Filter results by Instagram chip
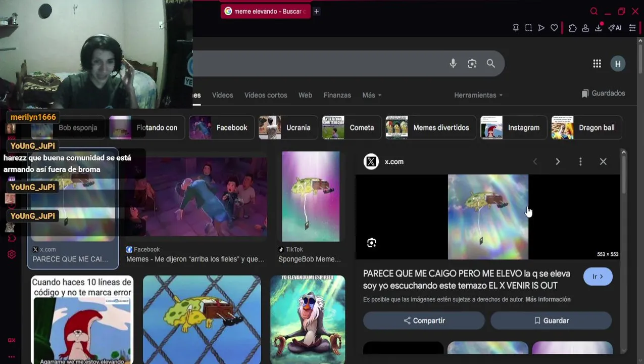Viewport: 644px width, 364px height. 513,127
